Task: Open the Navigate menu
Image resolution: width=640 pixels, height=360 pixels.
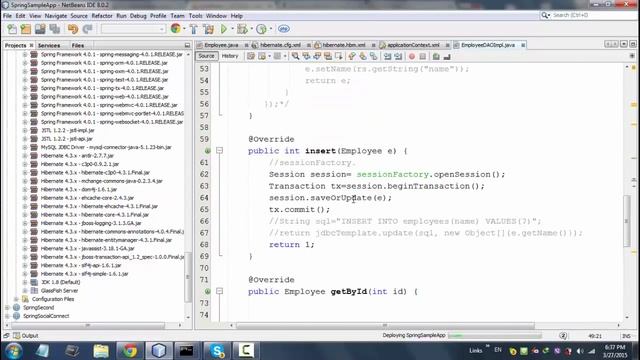Action: pyautogui.click(x=56, y=16)
